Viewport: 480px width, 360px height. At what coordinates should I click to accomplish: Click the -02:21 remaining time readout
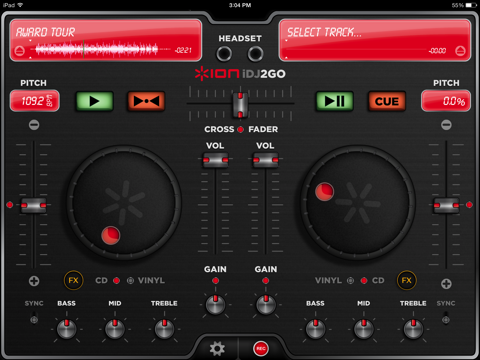183,50
